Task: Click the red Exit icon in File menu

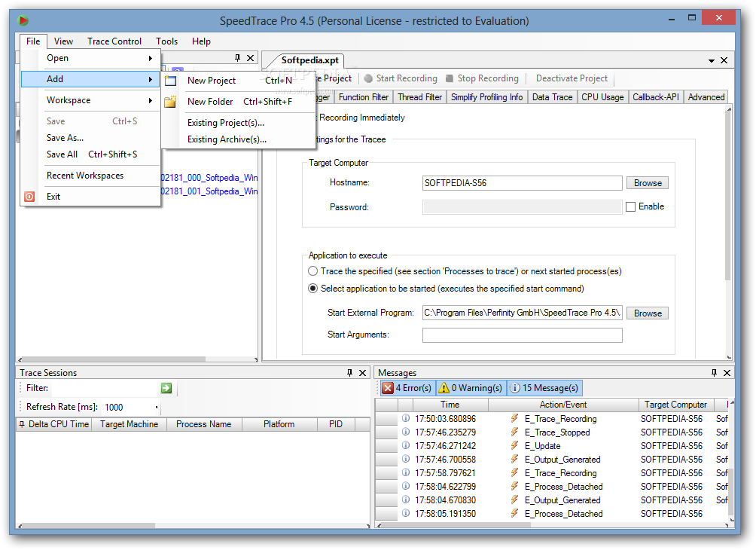Action: (x=29, y=197)
